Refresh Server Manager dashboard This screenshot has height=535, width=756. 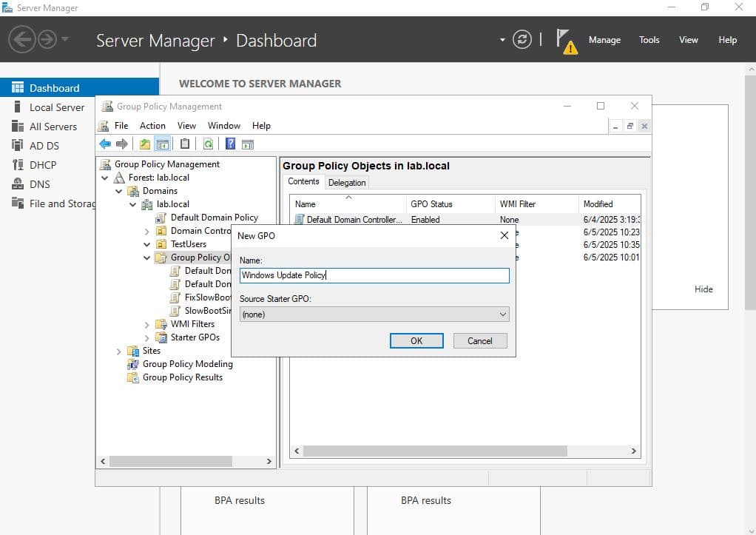522,40
